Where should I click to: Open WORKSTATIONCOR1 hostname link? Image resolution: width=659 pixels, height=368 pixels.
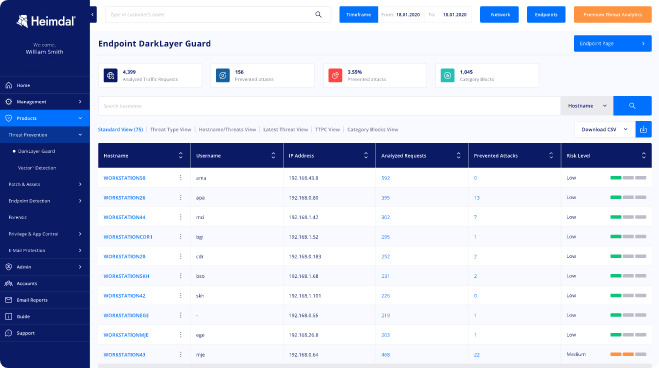click(x=128, y=237)
